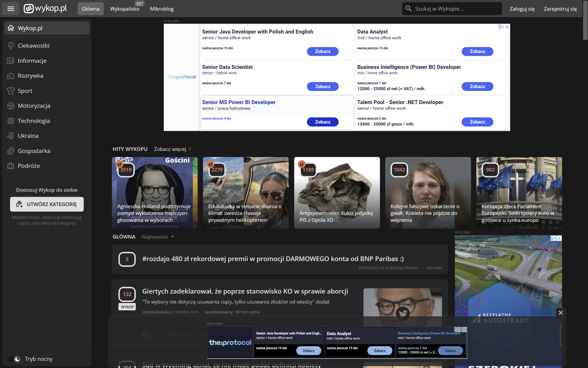Screen dimensions: 588x368
Task: Open the Agnieszka Holland hit thumbnail
Action: [155, 192]
